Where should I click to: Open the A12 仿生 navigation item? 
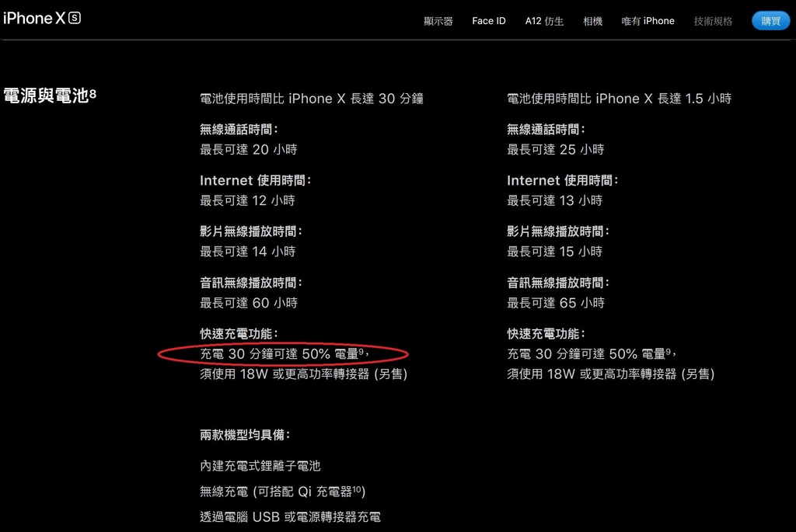(544, 21)
